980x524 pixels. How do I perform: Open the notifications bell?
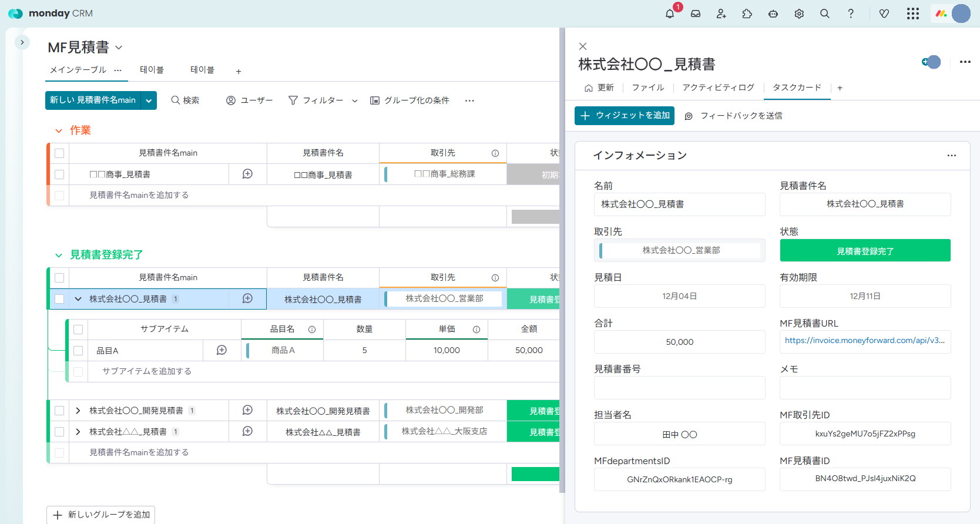[x=670, y=14]
